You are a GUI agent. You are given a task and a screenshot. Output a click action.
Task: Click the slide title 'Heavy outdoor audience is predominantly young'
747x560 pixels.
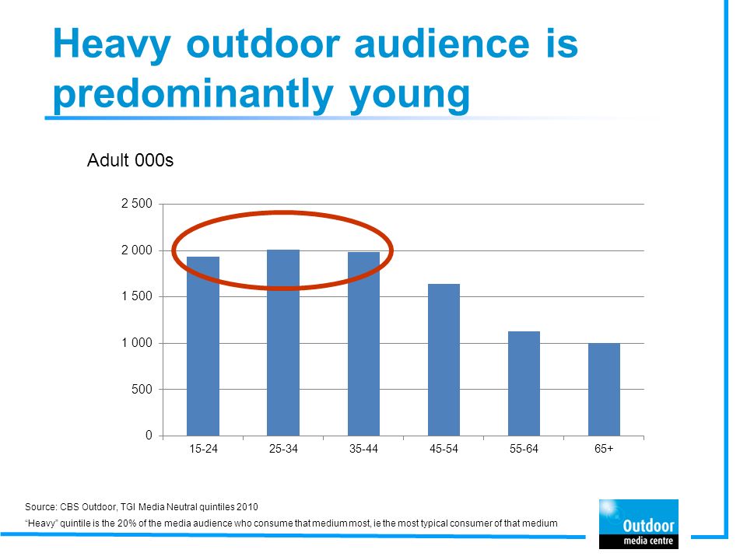click(x=315, y=69)
